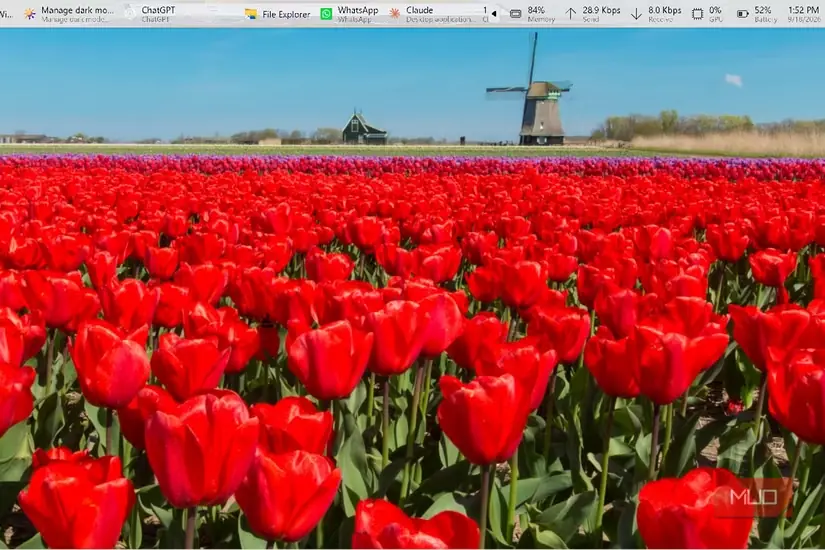Click the 84% Memory reading
This screenshot has width=825, height=550.
pos(536,10)
